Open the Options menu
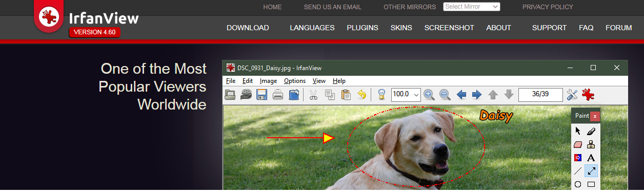Screen dimensions: 644x194 coord(295,81)
